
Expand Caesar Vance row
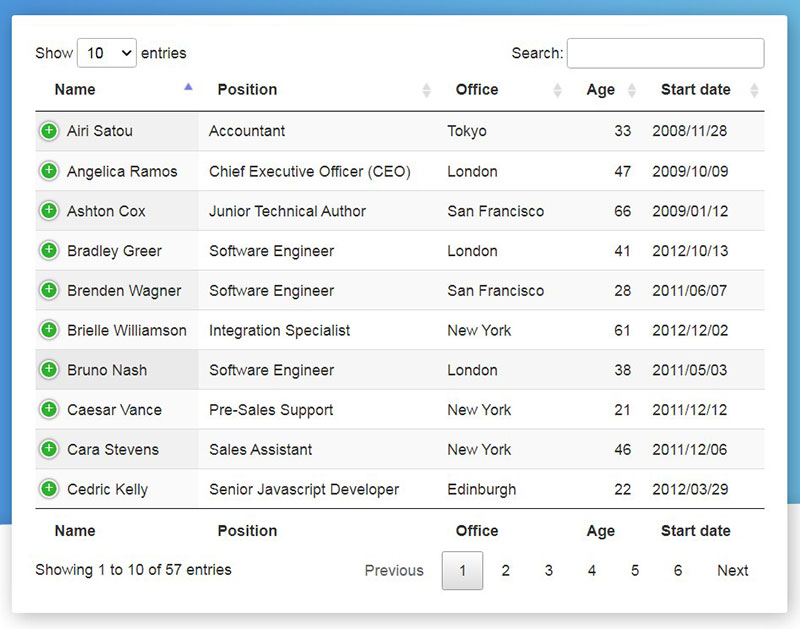tap(49, 409)
